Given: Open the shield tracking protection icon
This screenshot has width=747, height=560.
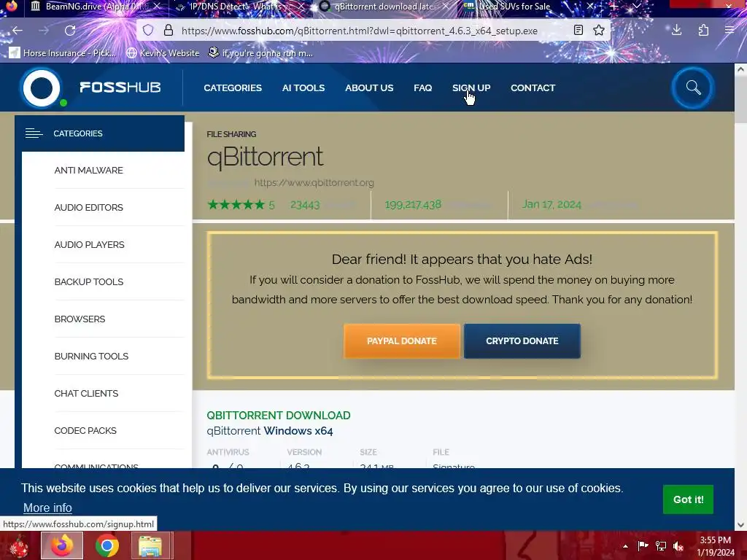Looking at the screenshot, I should (148, 31).
